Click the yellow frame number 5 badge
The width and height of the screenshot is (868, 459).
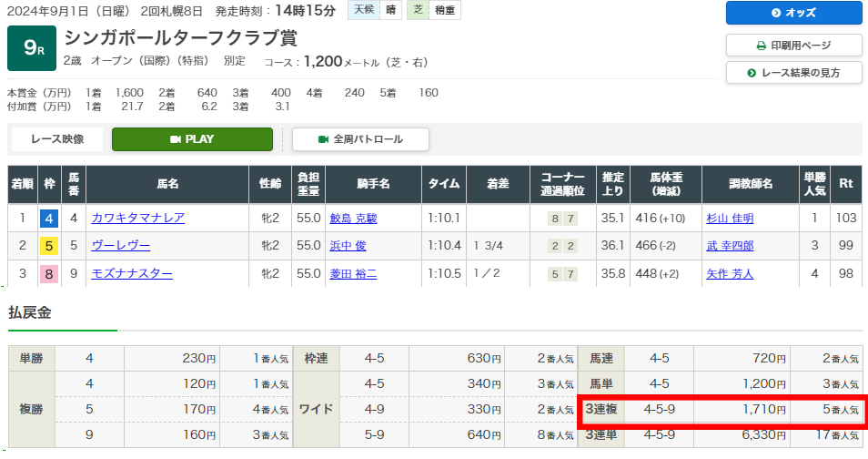coord(49,246)
